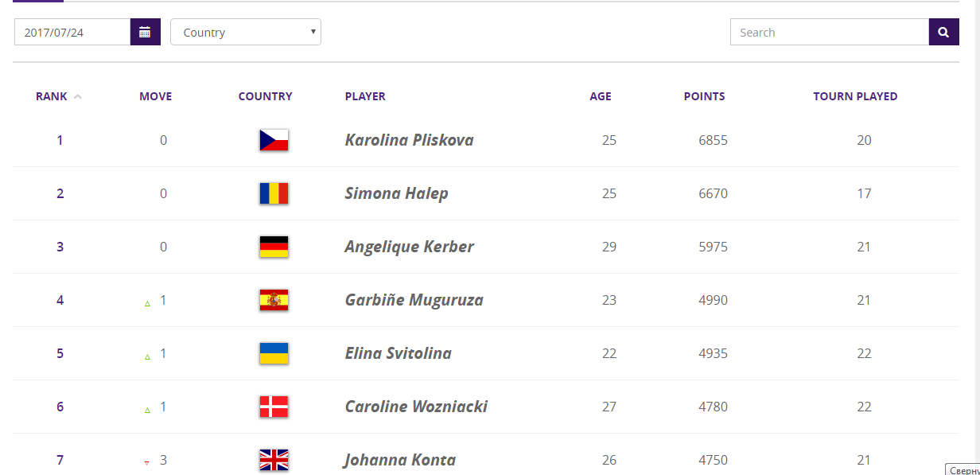Click the Ukraine flag icon
This screenshot has width=980, height=475.
(x=274, y=353)
